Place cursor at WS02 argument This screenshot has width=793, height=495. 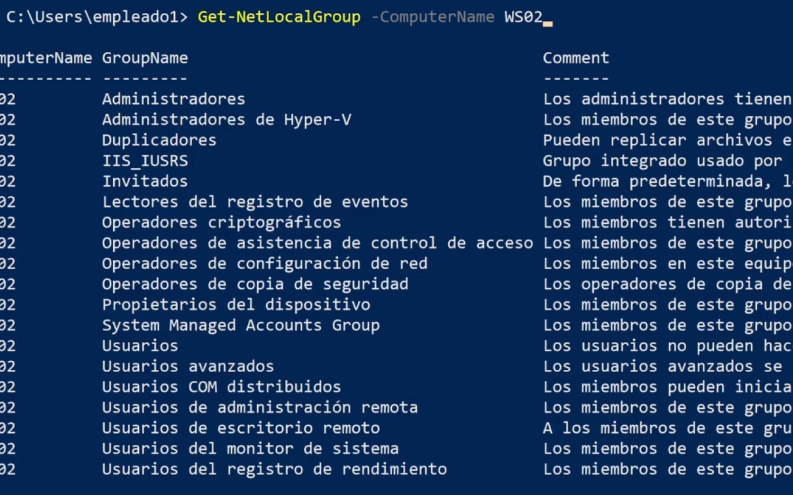[x=523, y=17]
